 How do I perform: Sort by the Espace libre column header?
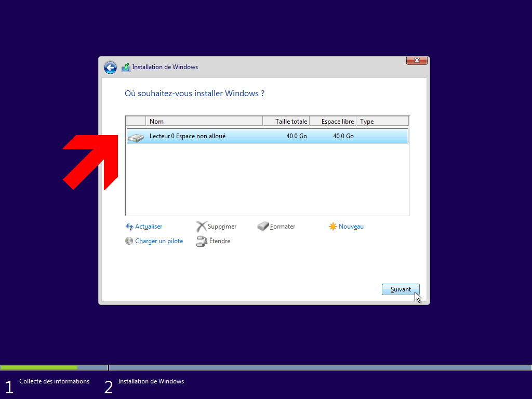coord(333,121)
